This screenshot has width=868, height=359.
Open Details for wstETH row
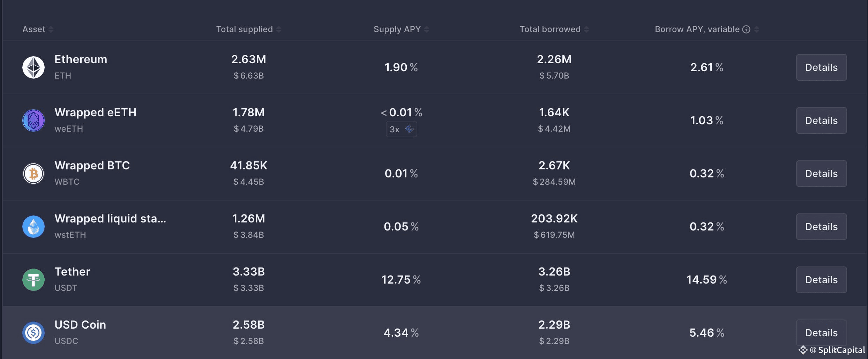pyautogui.click(x=821, y=227)
